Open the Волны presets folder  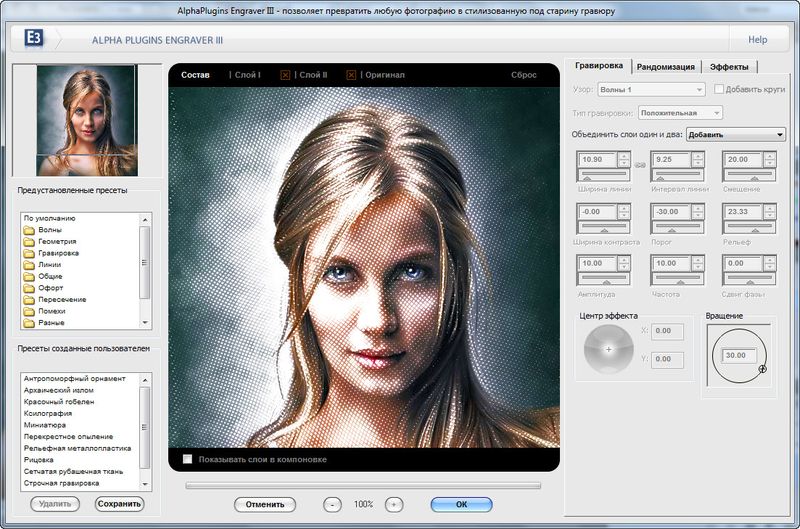[x=49, y=230]
